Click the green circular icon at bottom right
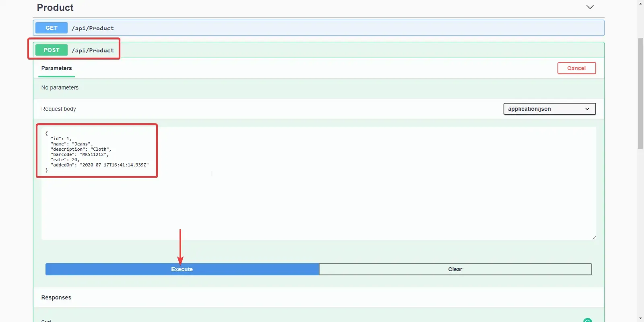 (588, 320)
